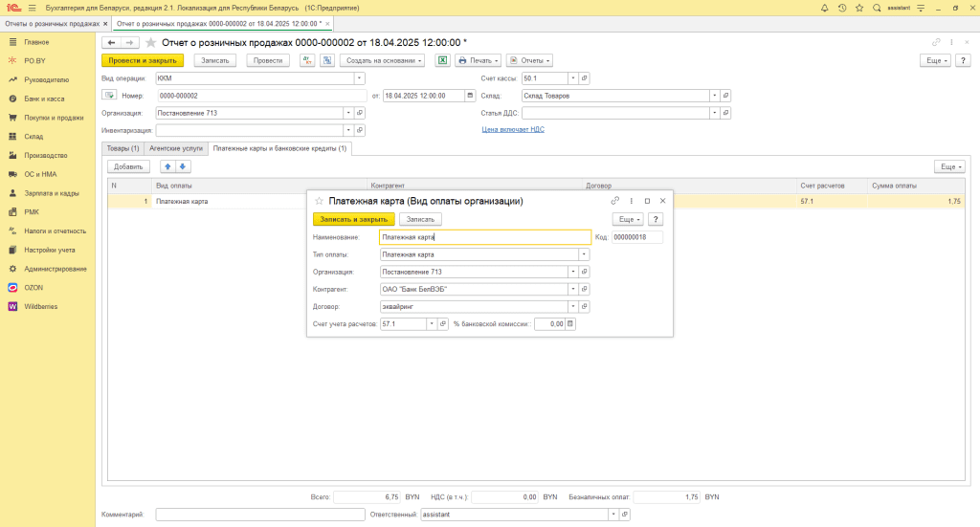Open the Зарплата и кадры section
The image size is (980, 527).
point(52,193)
